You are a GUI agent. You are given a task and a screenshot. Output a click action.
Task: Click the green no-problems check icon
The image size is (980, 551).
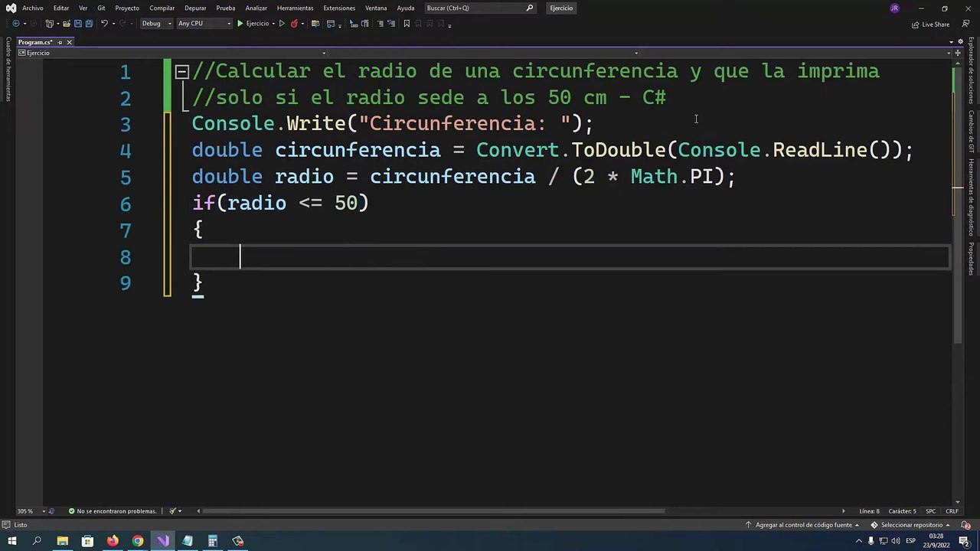(71, 511)
